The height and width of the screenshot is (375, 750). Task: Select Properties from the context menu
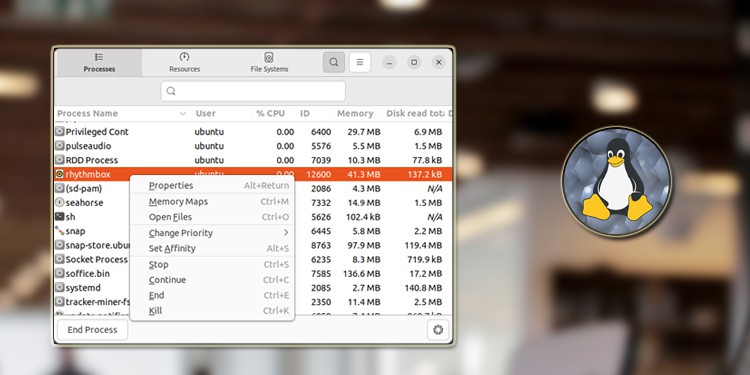click(212, 186)
